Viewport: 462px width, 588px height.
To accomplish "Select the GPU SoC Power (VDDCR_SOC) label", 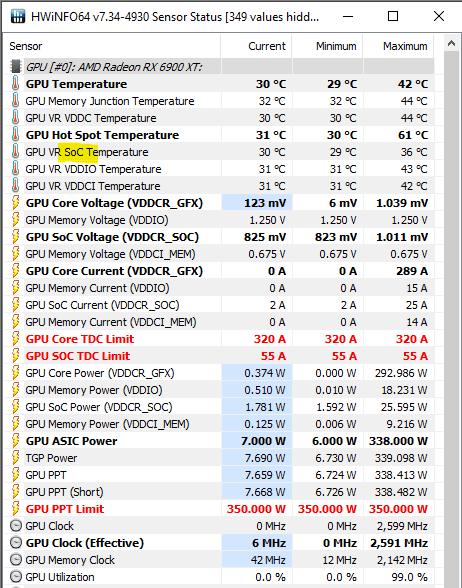I will click(x=99, y=407).
